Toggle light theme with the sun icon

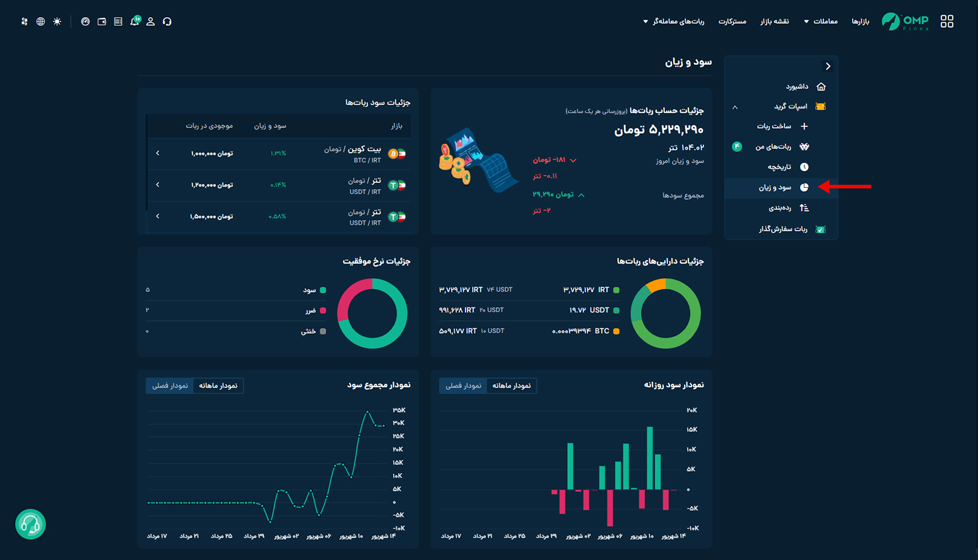coord(57,21)
